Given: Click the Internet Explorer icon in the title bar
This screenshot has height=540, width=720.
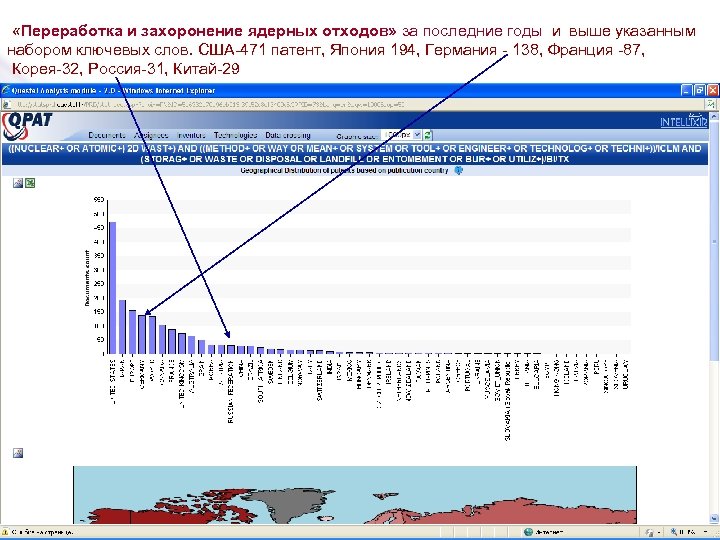Looking at the screenshot, I should pyautogui.click(x=6, y=90).
